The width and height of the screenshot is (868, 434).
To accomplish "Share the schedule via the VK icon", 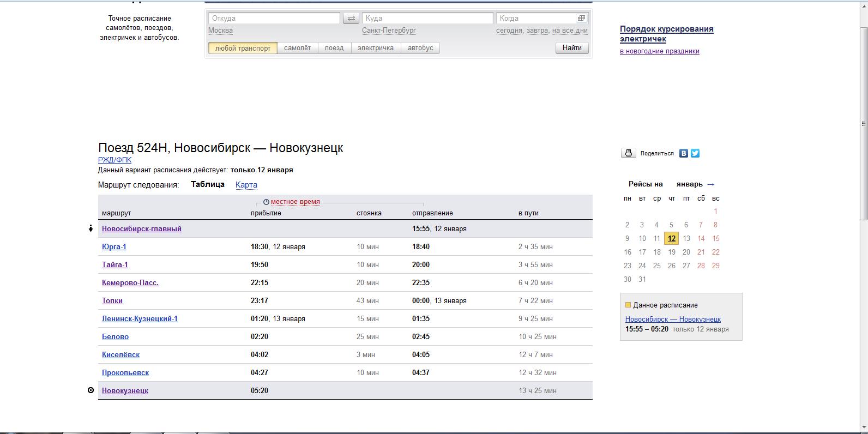I will click(684, 153).
